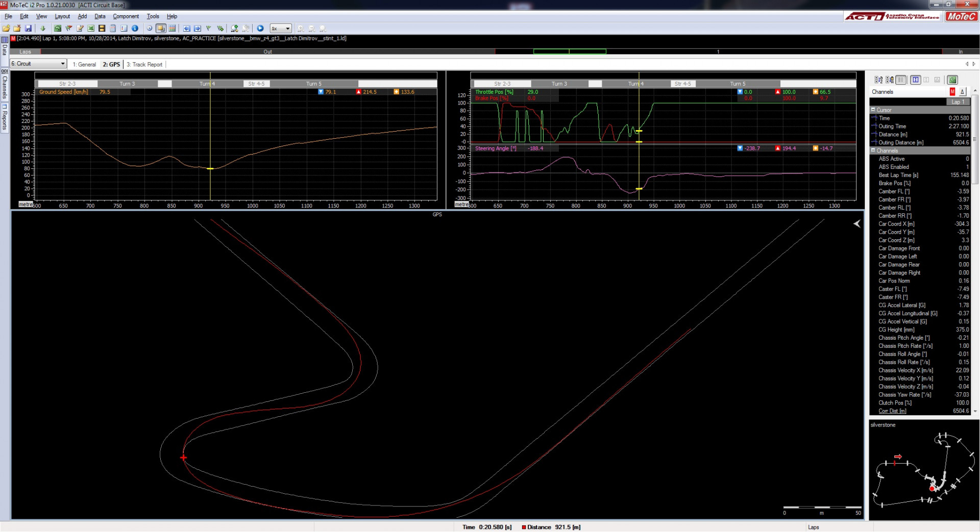Open the Excel export tool

tap(91, 28)
